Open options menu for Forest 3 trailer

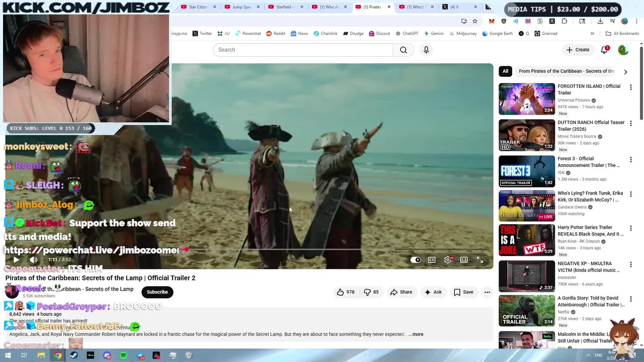[630, 160]
